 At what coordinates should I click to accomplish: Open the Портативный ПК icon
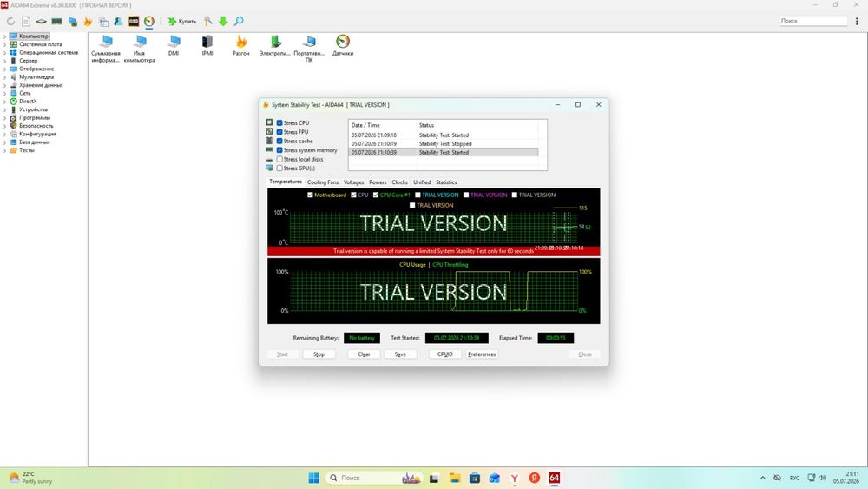[309, 49]
